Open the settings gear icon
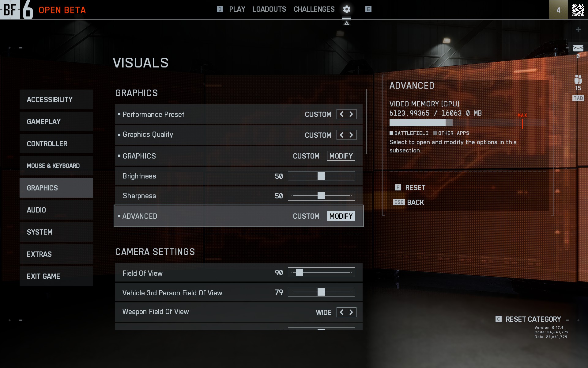The image size is (588, 368). (x=346, y=9)
